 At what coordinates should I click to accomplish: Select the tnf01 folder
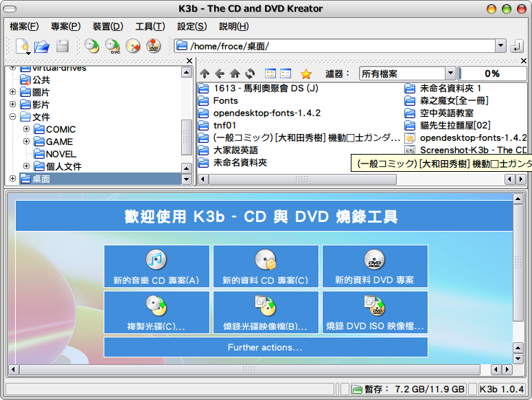(217, 125)
